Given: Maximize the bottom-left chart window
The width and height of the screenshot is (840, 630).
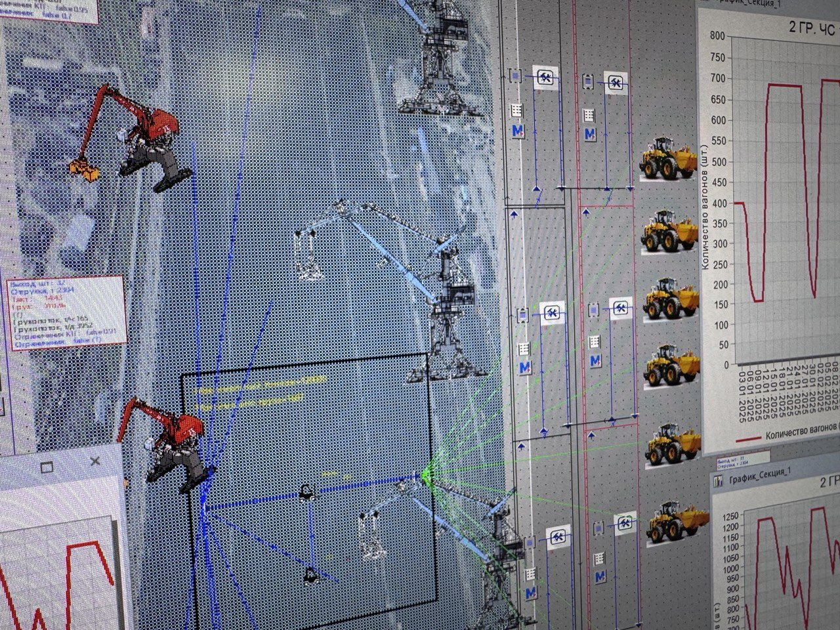Looking at the screenshot, I should coord(47,467).
